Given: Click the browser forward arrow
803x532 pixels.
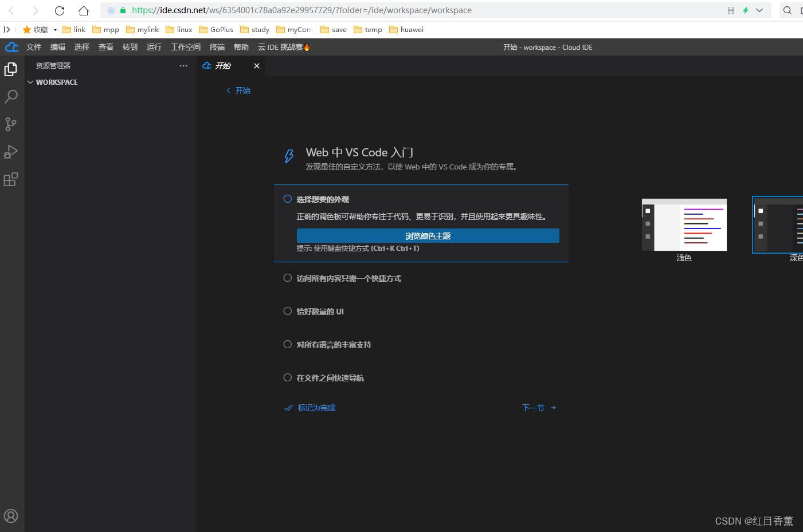Looking at the screenshot, I should click(x=36, y=10).
